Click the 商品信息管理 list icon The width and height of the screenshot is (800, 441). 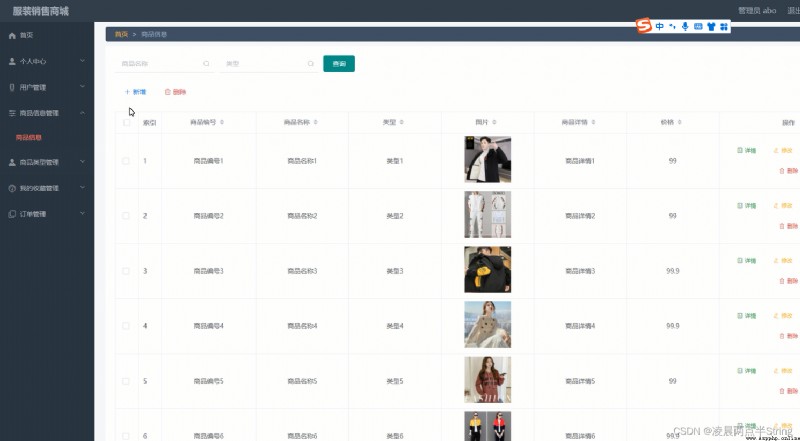[12, 113]
